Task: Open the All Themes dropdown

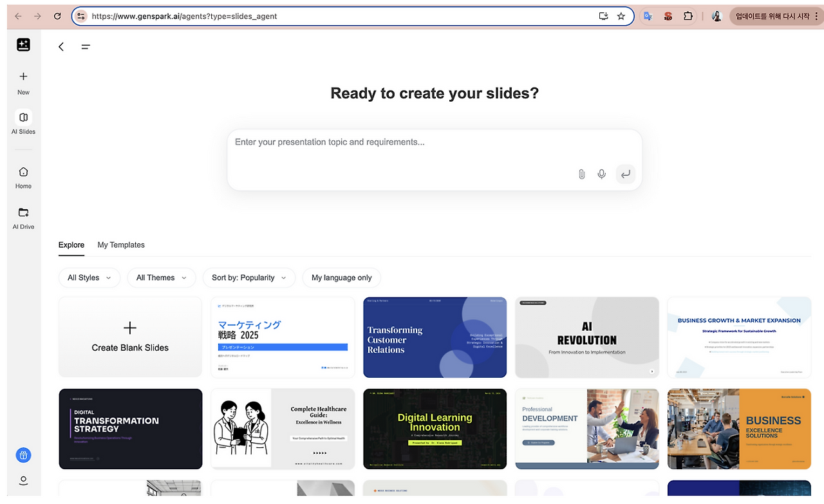Action: [x=162, y=277]
